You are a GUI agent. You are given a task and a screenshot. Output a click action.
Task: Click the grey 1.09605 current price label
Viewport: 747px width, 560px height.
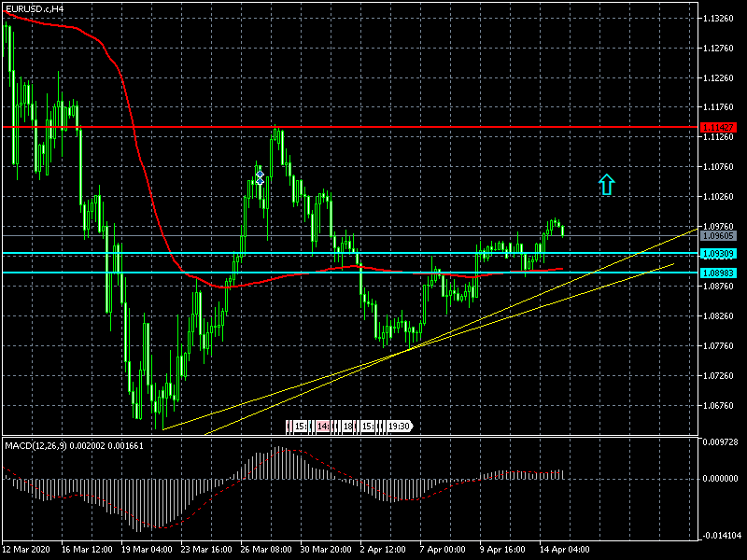pos(718,236)
